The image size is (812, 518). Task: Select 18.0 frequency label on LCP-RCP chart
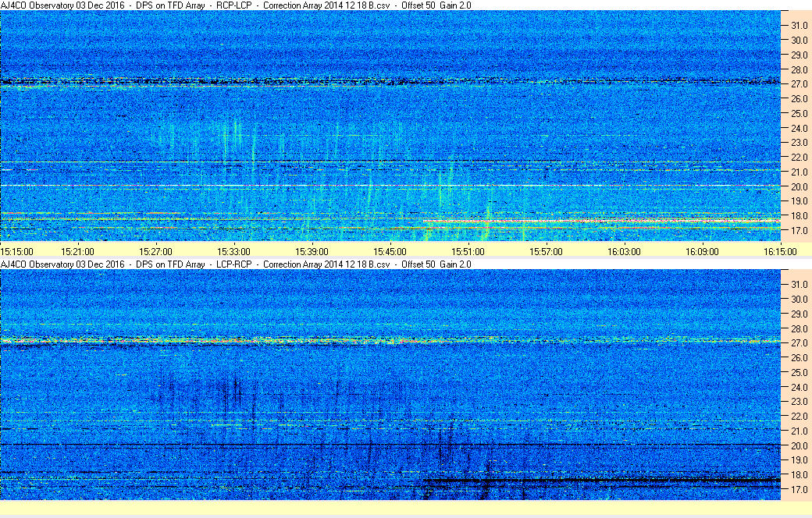tap(799, 475)
